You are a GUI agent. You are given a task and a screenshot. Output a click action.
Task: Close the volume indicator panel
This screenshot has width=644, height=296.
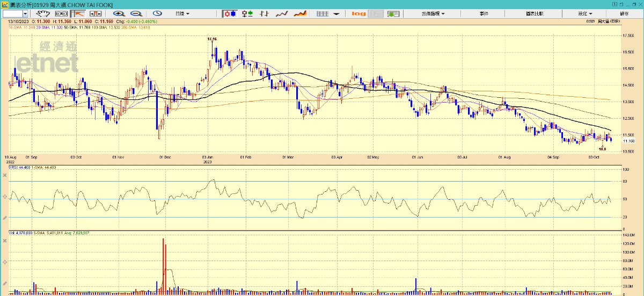[4, 240]
